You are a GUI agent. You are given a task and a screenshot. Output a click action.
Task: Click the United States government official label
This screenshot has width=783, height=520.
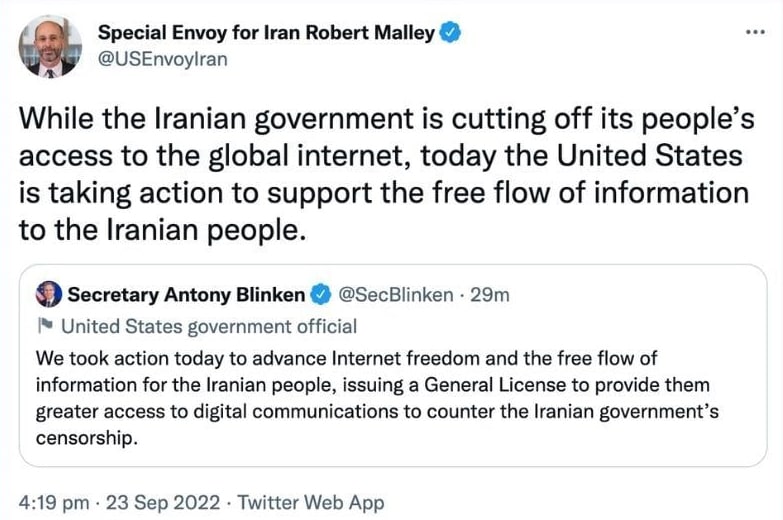point(209,326)
